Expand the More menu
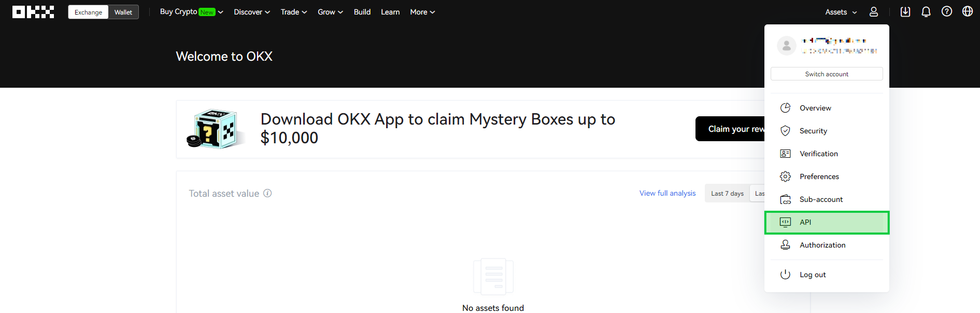 pyautogui.click(x=422, y=12)
